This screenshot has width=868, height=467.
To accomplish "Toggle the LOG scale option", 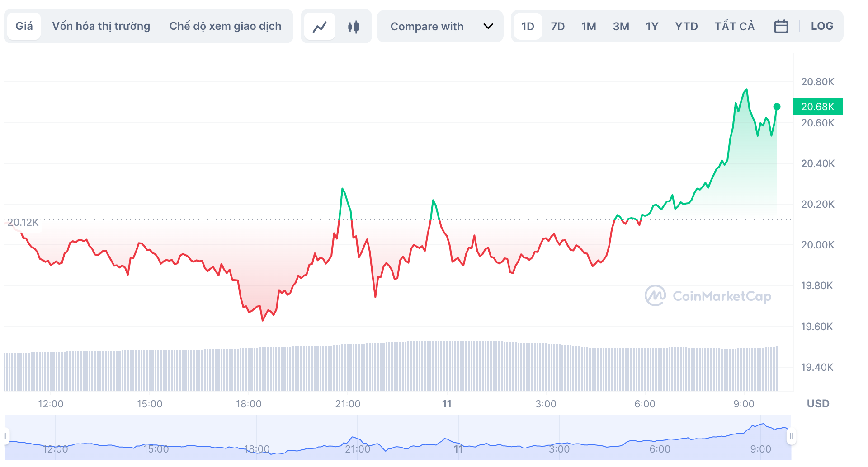I will pos(822,26).
